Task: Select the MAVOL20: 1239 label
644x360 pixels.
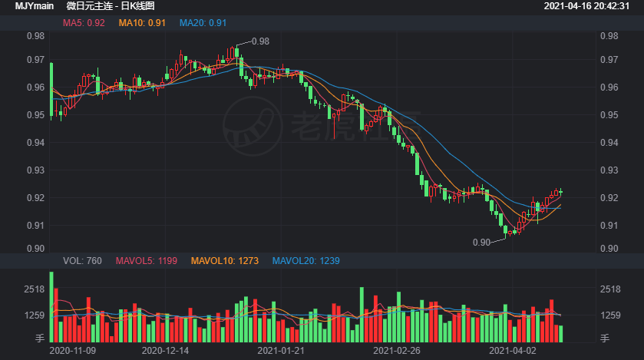Action: tap(306, 261)
